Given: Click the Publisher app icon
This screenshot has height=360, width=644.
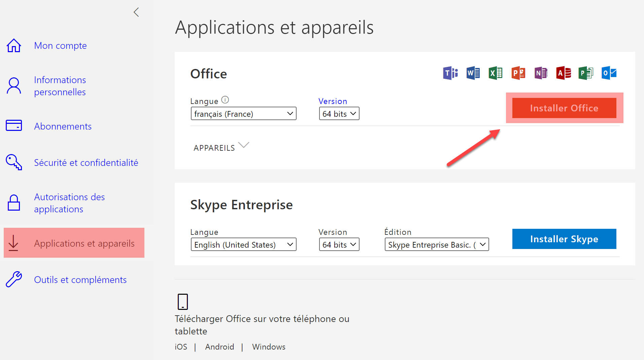Looking at the screenshot, I should pyautogui.click(x=586, y=73).
